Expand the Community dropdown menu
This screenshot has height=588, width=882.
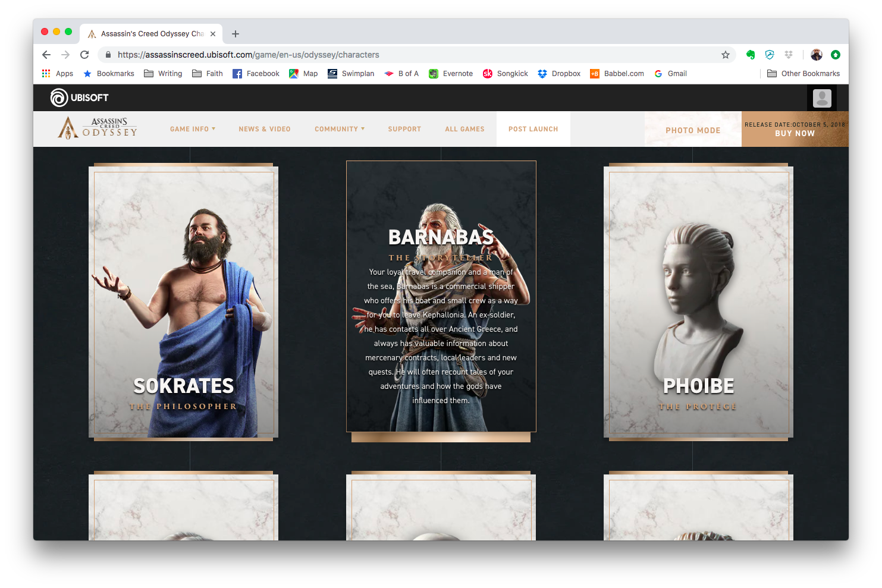point(340,129)
